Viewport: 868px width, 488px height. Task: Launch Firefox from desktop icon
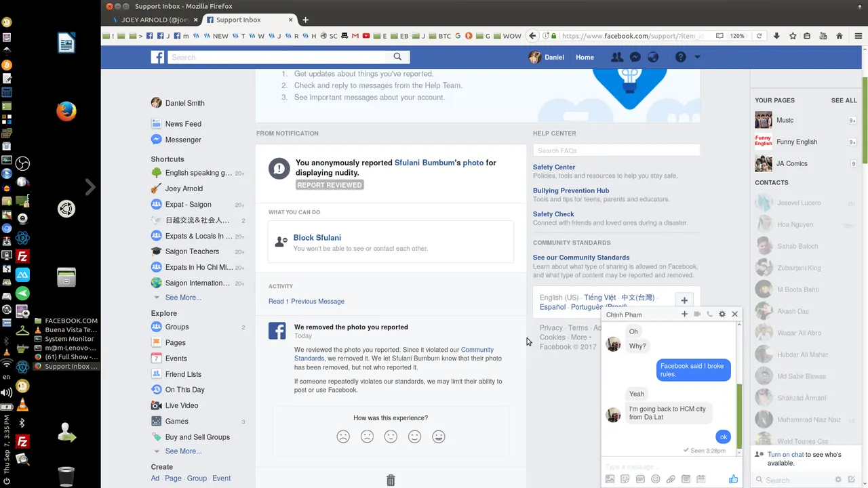pos(66,110)
